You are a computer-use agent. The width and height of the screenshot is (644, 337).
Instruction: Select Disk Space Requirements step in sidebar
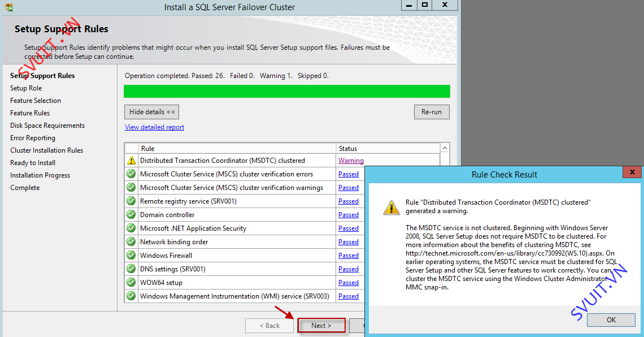click(47, 126)
